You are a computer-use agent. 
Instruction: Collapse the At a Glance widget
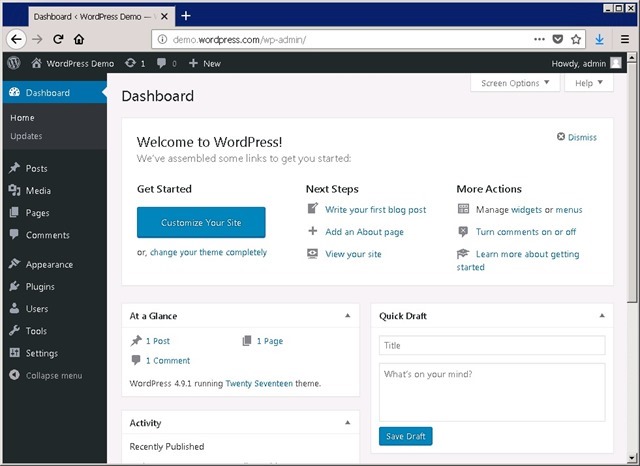347,315
